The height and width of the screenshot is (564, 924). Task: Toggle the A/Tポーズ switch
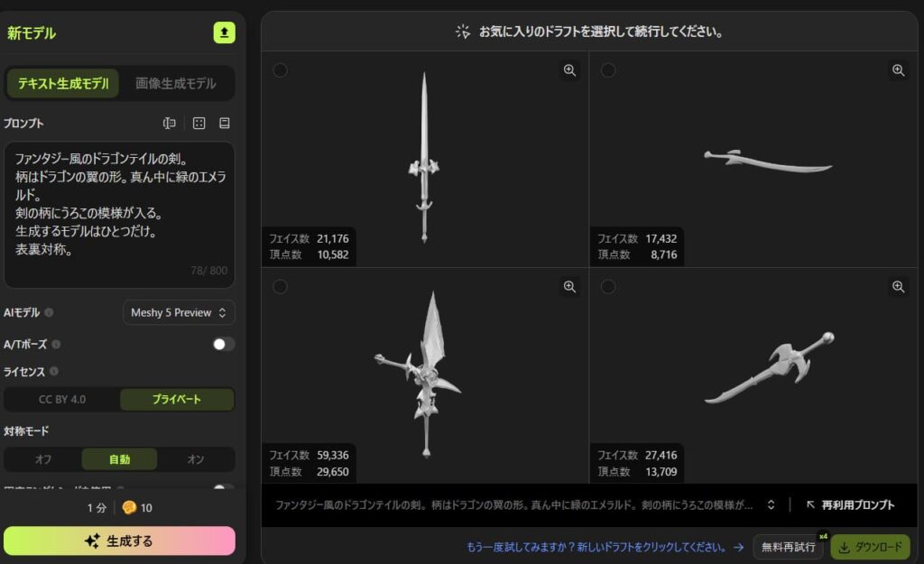coord(224,344)
